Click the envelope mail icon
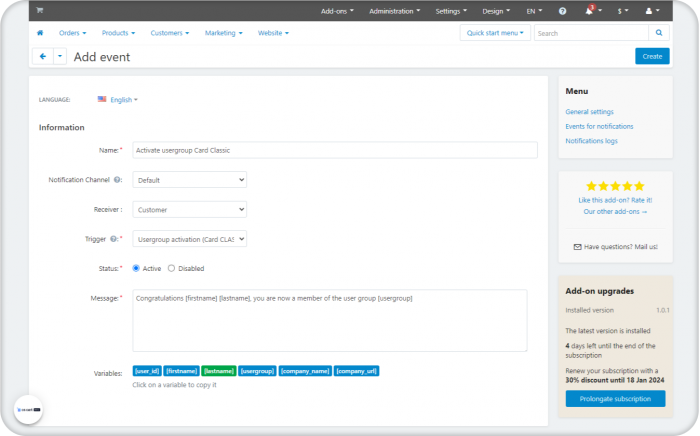This screenshot has height=436, width=700. 577,247
